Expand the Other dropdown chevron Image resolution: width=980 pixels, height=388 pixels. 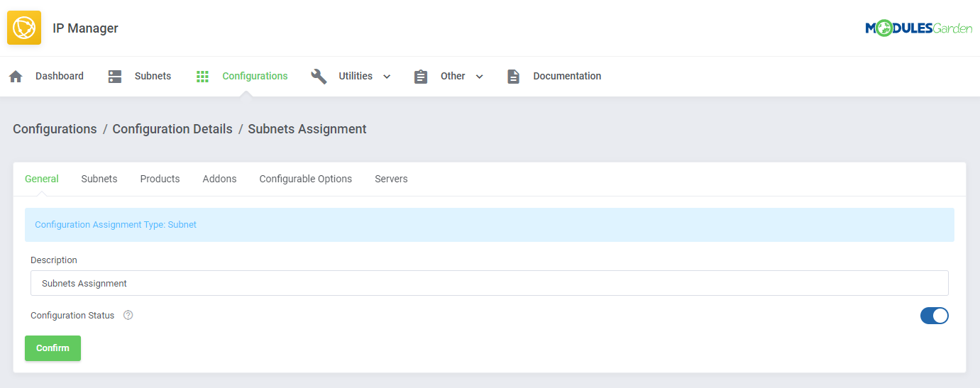480,77
